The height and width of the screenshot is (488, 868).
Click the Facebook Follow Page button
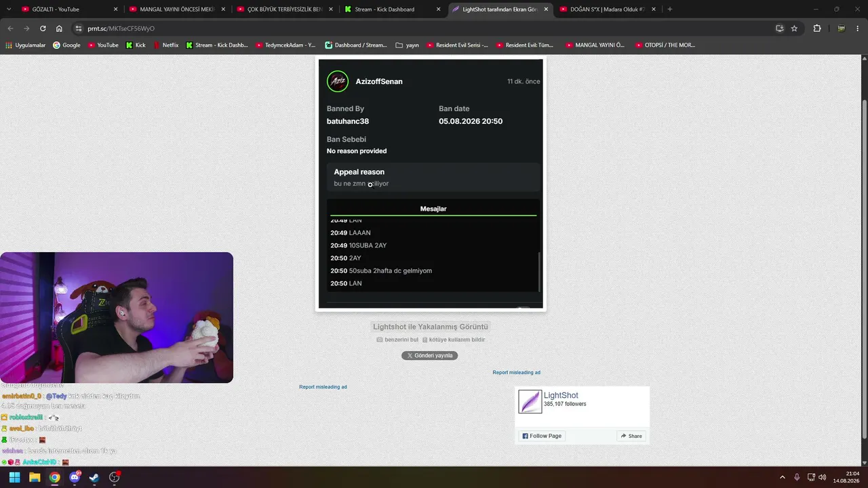542,436
